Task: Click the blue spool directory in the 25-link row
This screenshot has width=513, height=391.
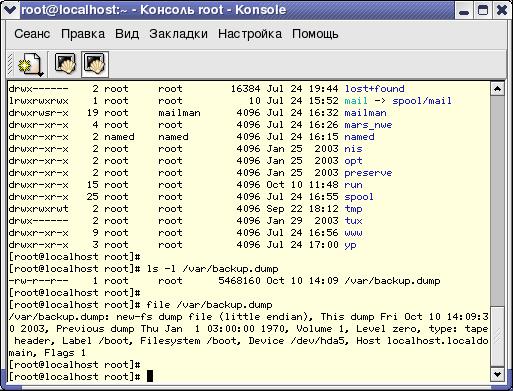Action: 359,197
